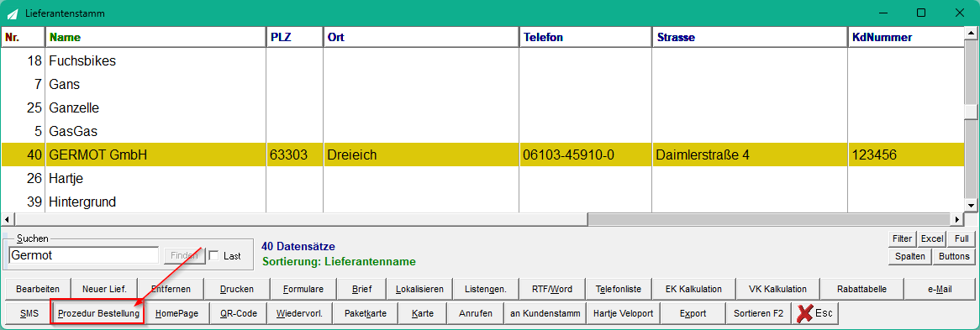Click the KdNummer column header

coord(906,38)
